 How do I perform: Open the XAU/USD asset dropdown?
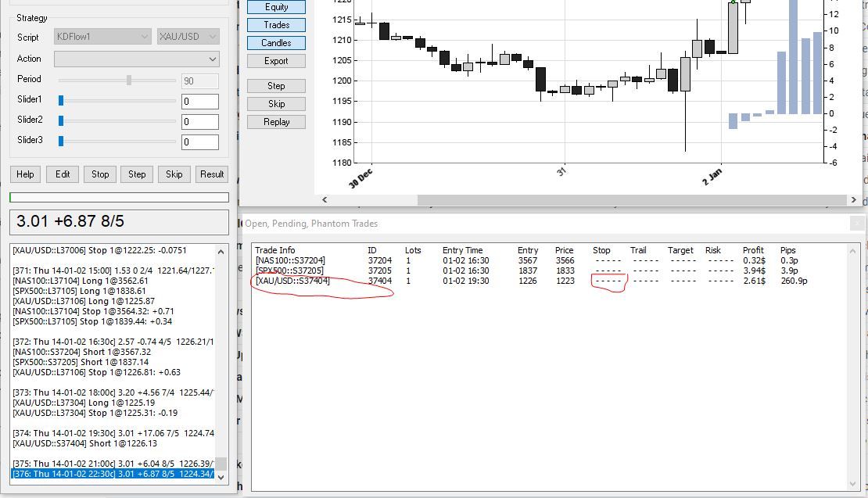pyautogui.click(x=188, y=37)
